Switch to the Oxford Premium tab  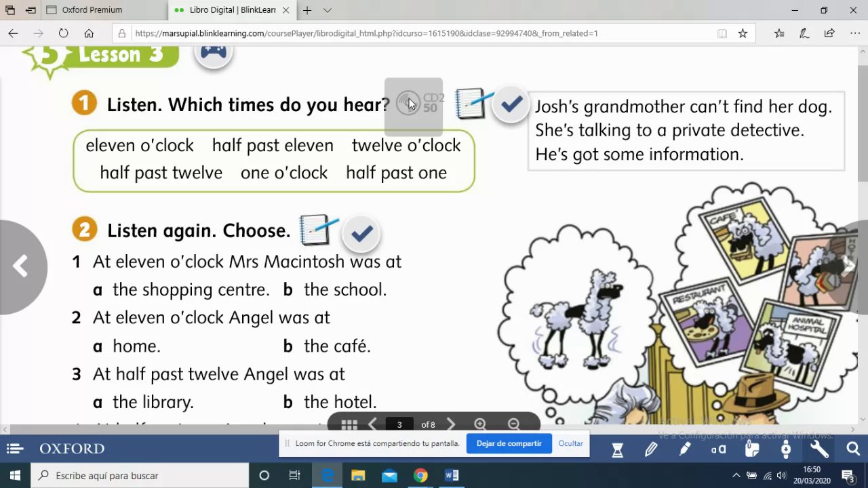pyautogui.click(x=105, y=10)
